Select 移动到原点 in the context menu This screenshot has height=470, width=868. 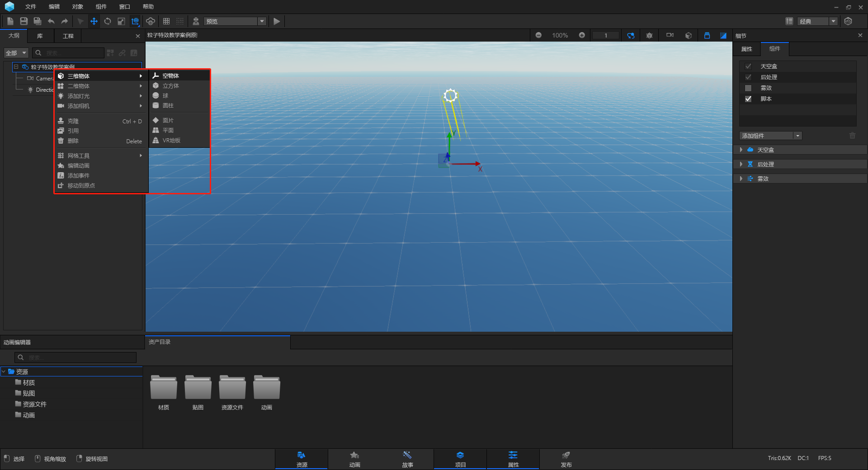tap(101, 185)
